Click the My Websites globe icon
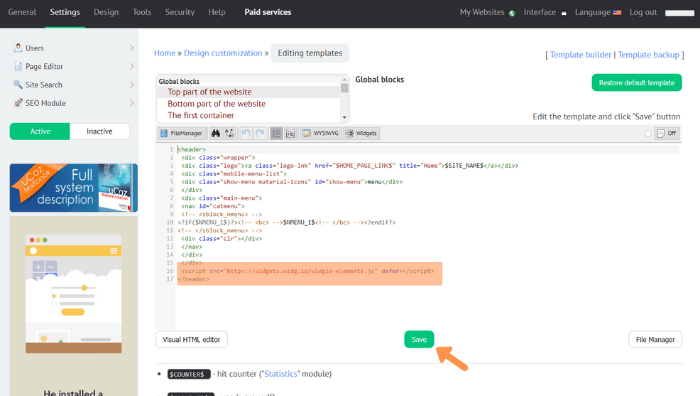Viewport: 700px width, 396px height. (512, 13)
